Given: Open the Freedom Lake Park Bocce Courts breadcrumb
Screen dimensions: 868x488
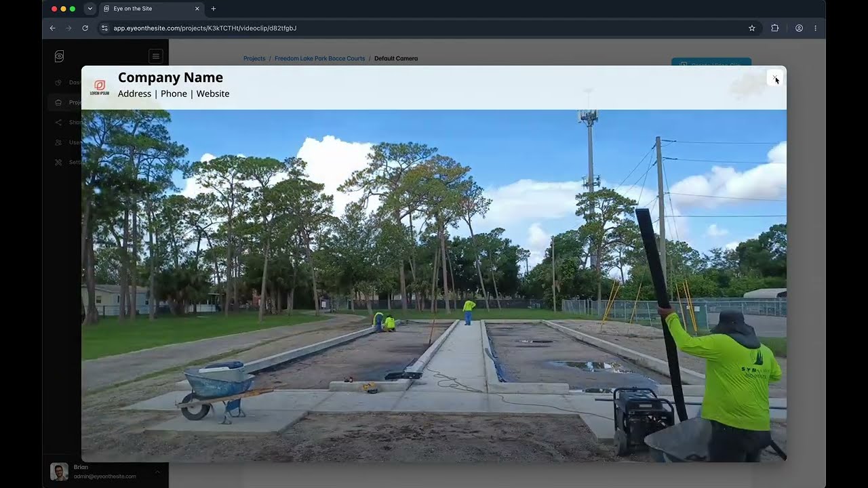Looking at the screenshot, I should (x=319, y=58).
